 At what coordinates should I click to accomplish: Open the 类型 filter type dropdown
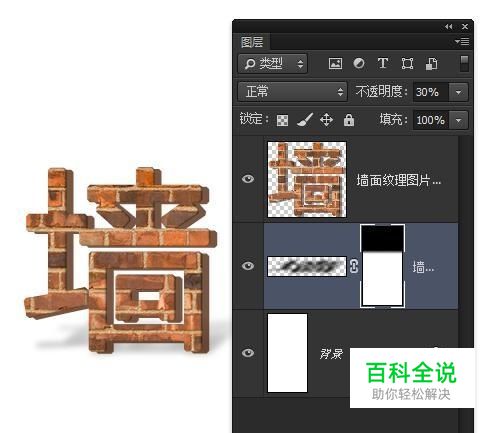[273, 64]
